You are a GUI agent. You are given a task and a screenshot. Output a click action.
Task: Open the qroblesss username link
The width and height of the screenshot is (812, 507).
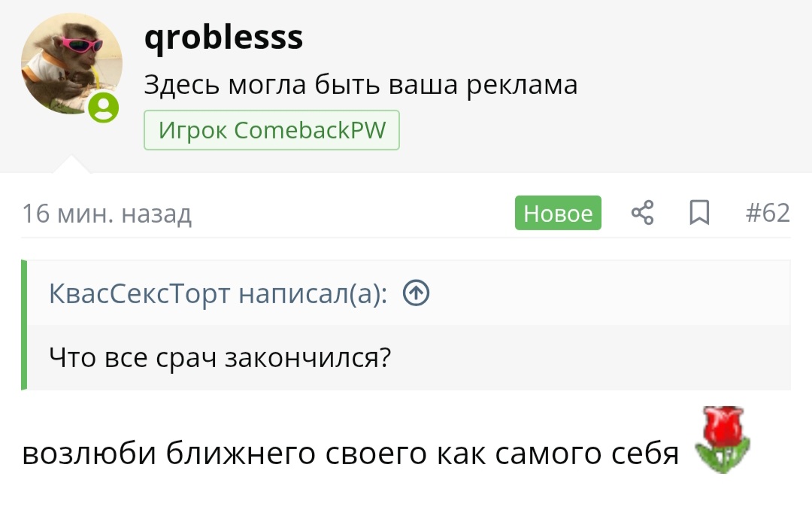point(223,36)
